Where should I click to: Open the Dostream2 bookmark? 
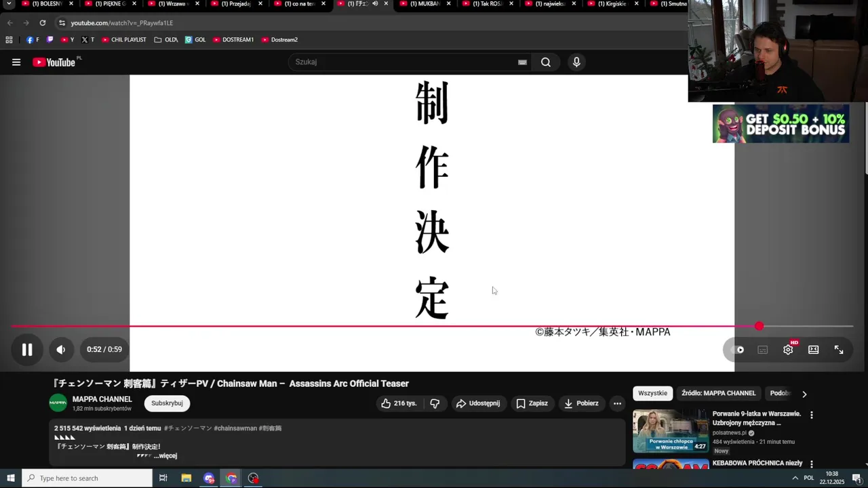coord(279,40)
